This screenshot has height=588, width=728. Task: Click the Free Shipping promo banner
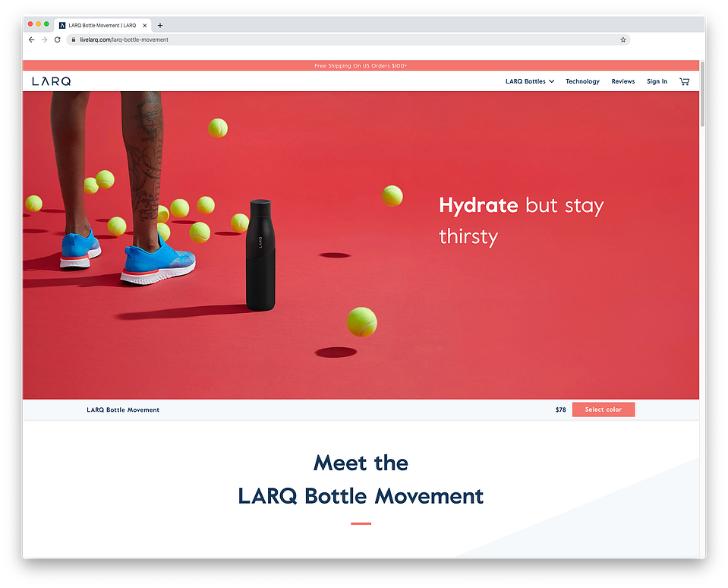click(361, 65)
